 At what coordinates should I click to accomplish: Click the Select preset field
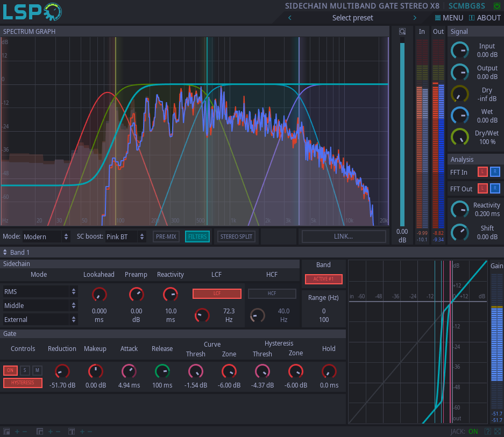[x=352, y=18]
